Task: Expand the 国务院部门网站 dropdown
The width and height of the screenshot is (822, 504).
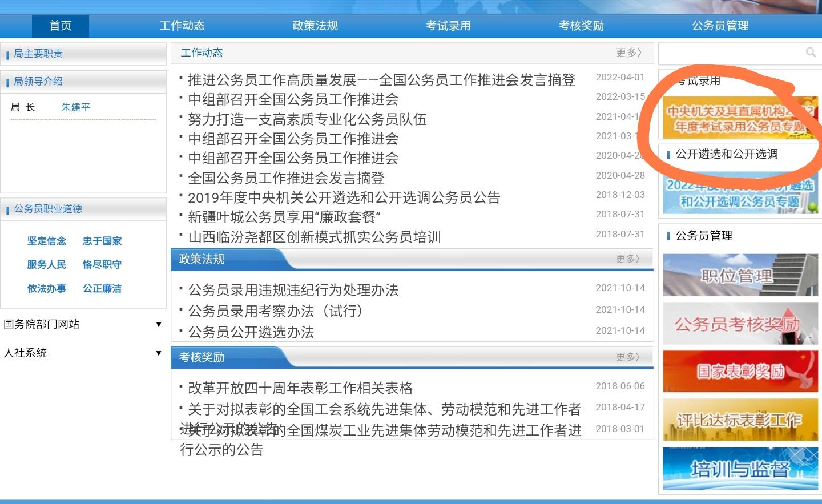Action: [x=83, y=324]
